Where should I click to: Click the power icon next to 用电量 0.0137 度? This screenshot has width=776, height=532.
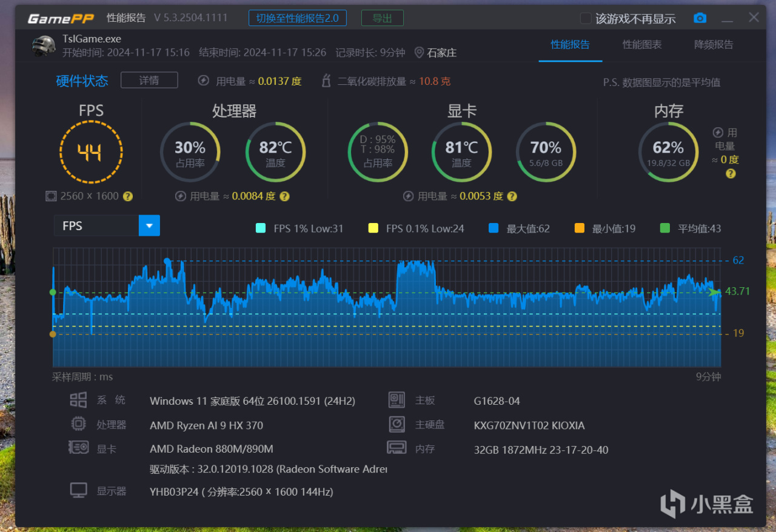click(204, 81)
